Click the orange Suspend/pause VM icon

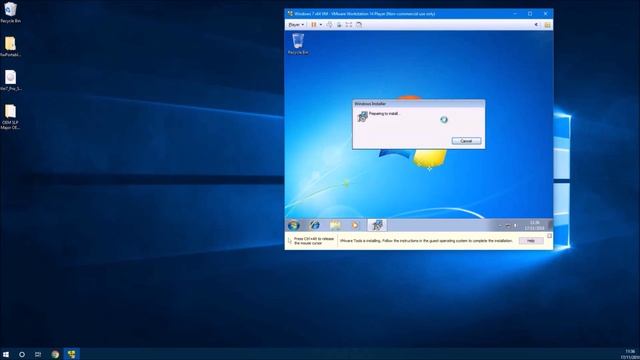click(314, 25)
